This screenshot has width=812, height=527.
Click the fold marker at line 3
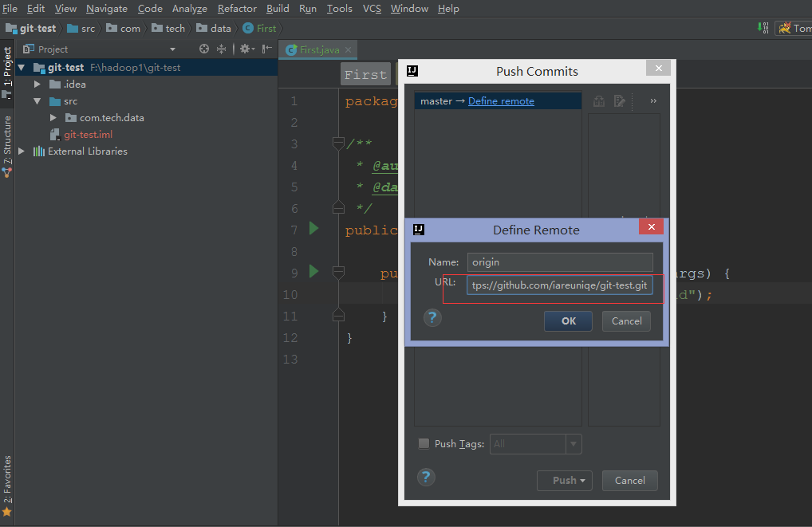coord(338,143)
